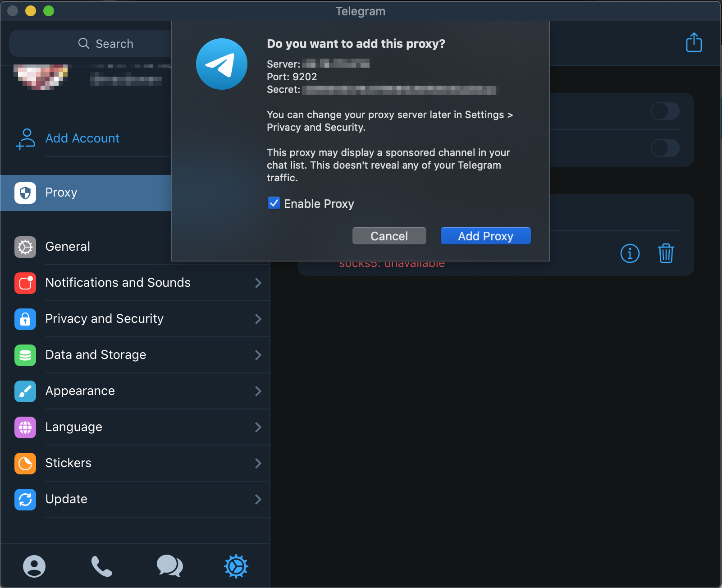Switch to Contacts tab in bottom bar
Screen dimensions: 722x588
click(34, 566)
